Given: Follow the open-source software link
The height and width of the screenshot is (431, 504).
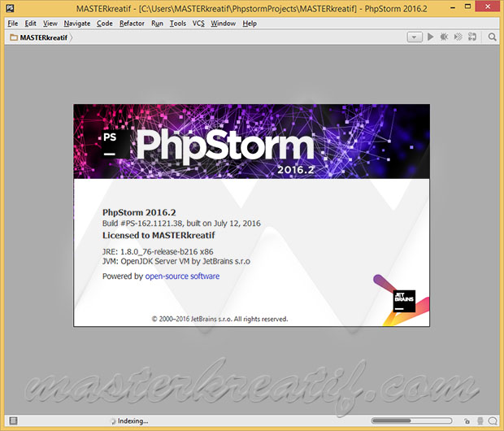Looking at the screenshot, I should (x=182, y=276).
